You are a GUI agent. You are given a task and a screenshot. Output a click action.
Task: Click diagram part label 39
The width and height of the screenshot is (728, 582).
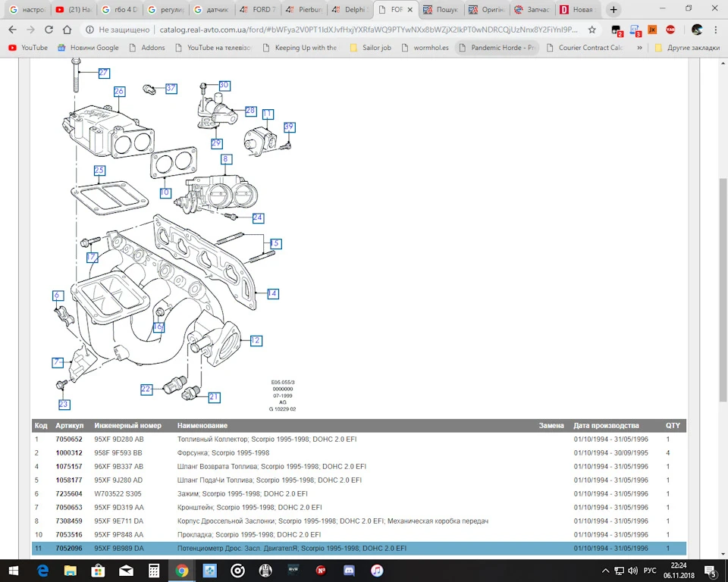click(x=289, y=127)
